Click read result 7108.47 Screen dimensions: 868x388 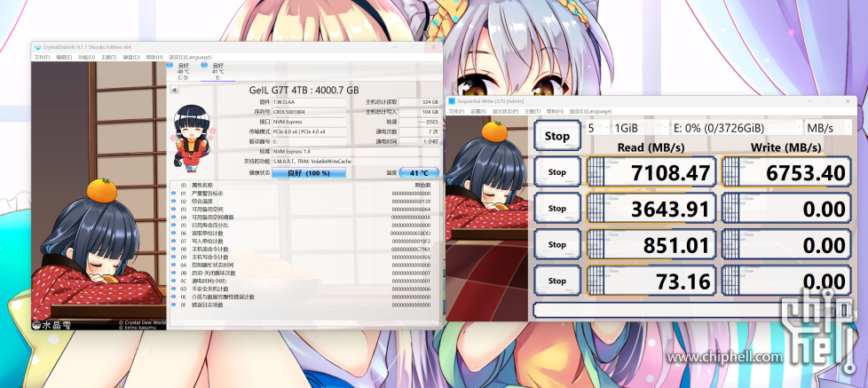pyautogui.click(x=651, y=171)
